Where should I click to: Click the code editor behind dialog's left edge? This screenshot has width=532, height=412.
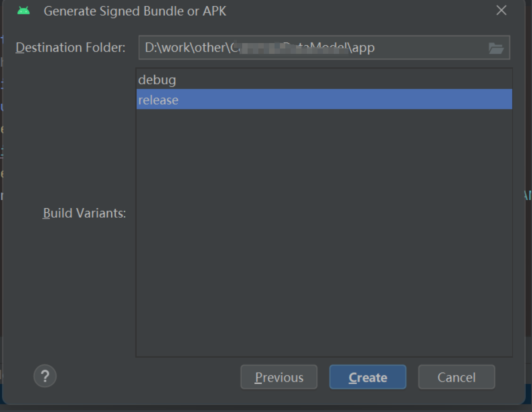point(1,130)
